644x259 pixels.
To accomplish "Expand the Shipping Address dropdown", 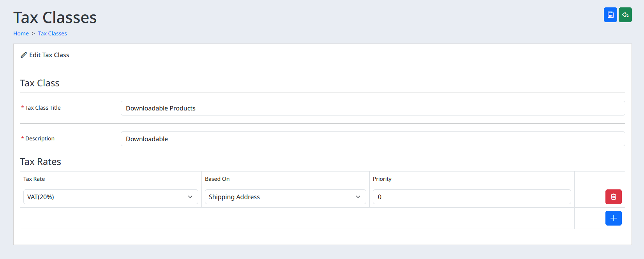I will coord(285,197).
